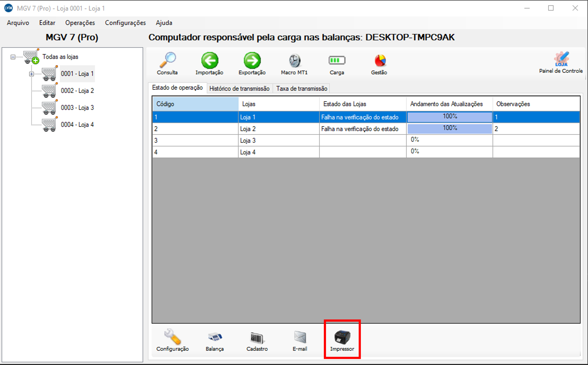Click the Código cell with value 2
Screen dimensions: 588x365
[196, 129]
